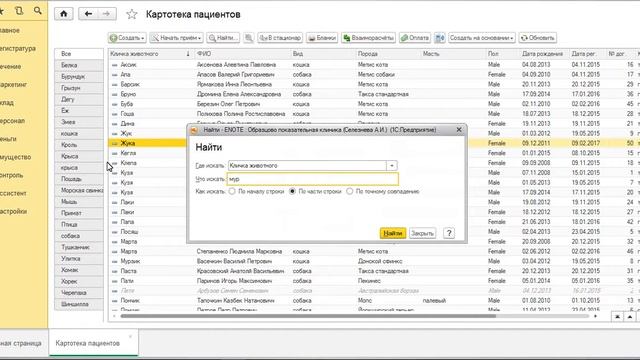Open the help question mark in Найти dialog
This screenshot has width=640, height=360.
click(449, 233)
